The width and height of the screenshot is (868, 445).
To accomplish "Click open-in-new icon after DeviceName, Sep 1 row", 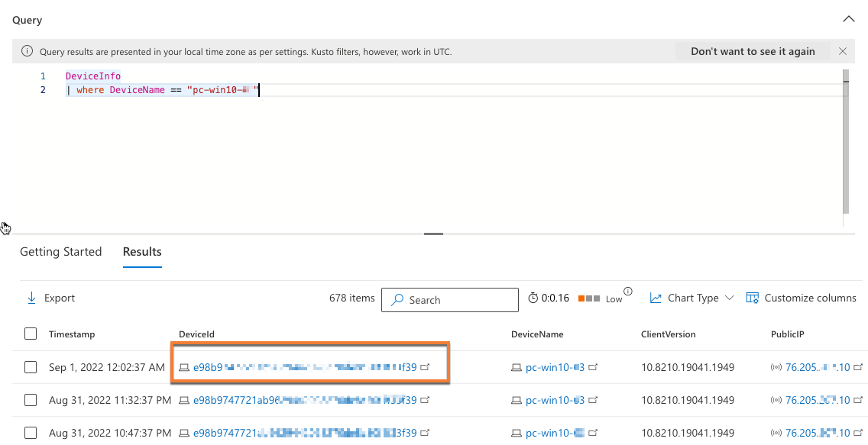I will point(593,366).
